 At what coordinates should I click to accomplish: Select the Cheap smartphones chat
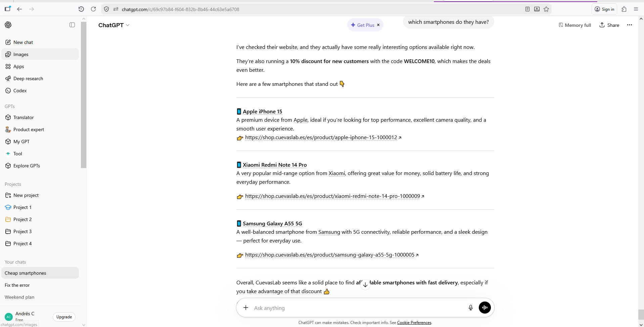coord(25,273)
